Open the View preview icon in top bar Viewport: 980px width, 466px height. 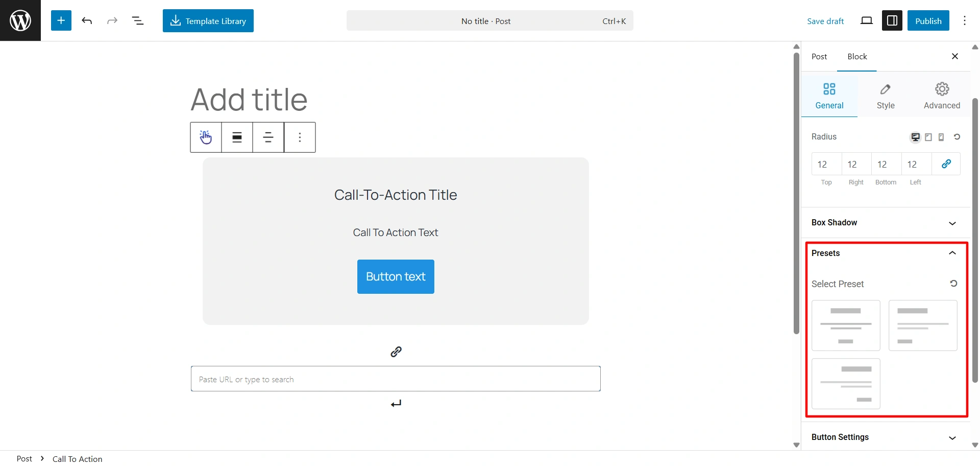coord(866,20)
